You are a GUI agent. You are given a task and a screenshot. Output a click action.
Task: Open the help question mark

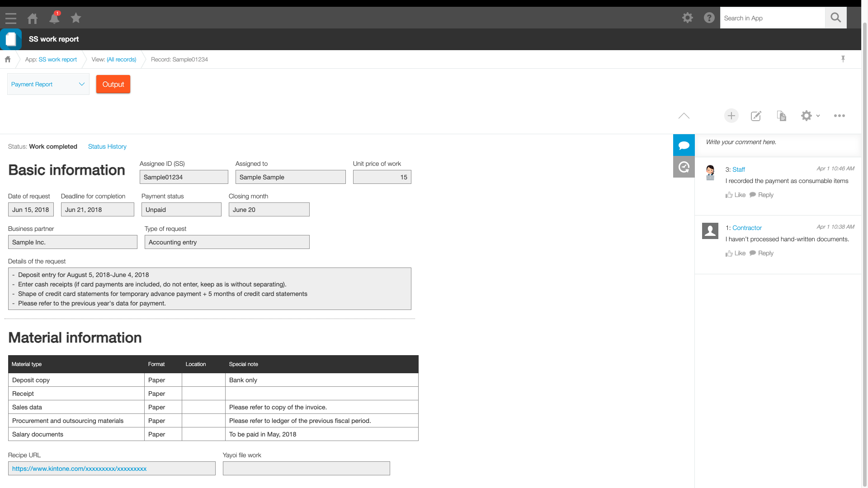(x=709, y=18)
